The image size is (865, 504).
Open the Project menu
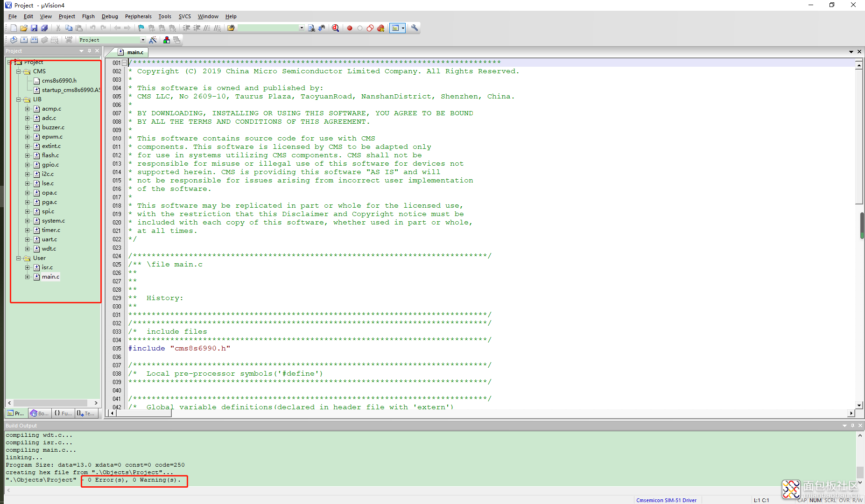[67, 16]
